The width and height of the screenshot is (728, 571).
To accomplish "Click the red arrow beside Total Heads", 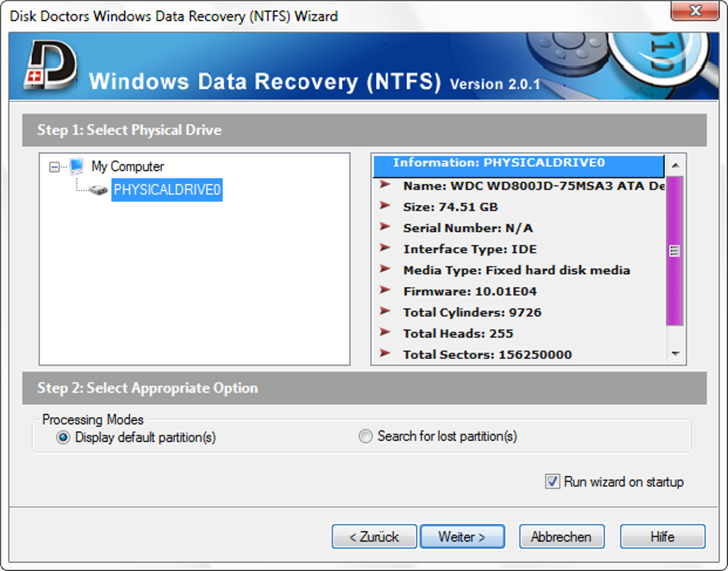I will coord(385,333).
